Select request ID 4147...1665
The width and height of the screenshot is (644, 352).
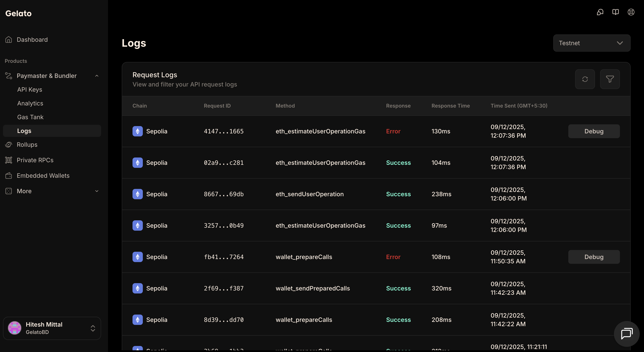pyautogui.click(x=224, y=131)
